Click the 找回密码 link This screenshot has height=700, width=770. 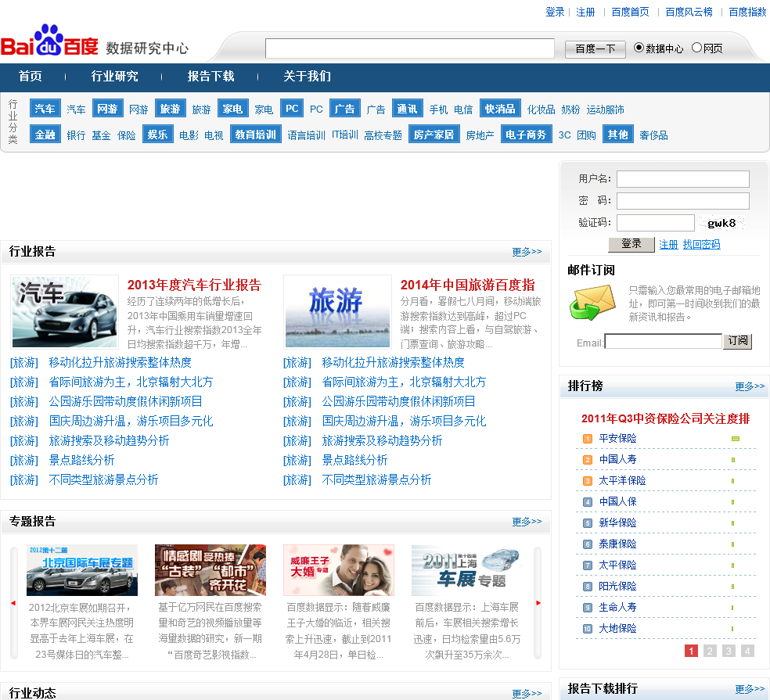[701, 245]
